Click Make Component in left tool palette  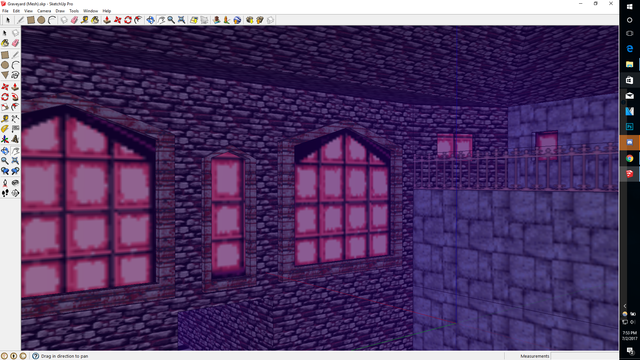[15, 33]
